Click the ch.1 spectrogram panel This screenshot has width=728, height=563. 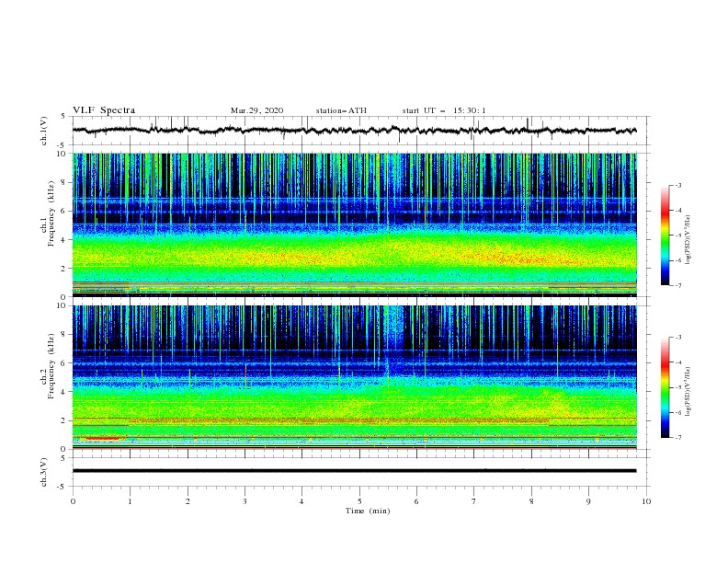pyautogui.click(x=354, y=224)
